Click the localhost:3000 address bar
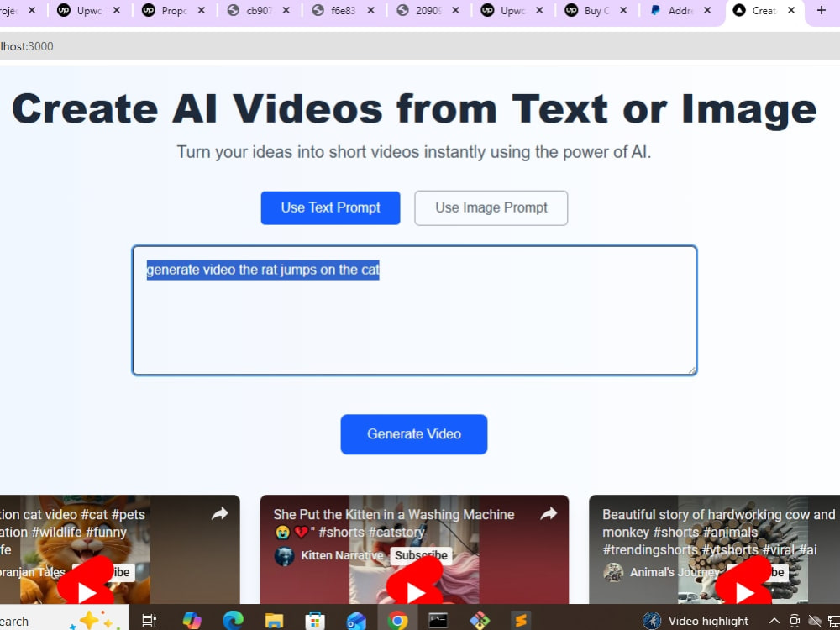The height and width of the screenshot is (630, 840). pos(420,46)
